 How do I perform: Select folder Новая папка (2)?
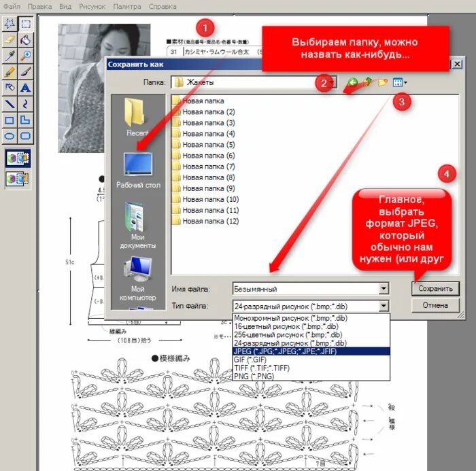point(204,112)
